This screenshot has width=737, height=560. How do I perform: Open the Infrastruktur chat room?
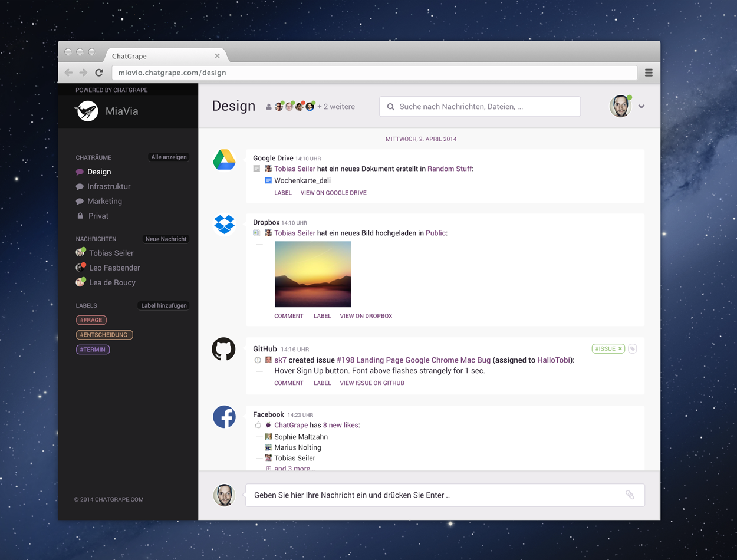pos(108,186)
